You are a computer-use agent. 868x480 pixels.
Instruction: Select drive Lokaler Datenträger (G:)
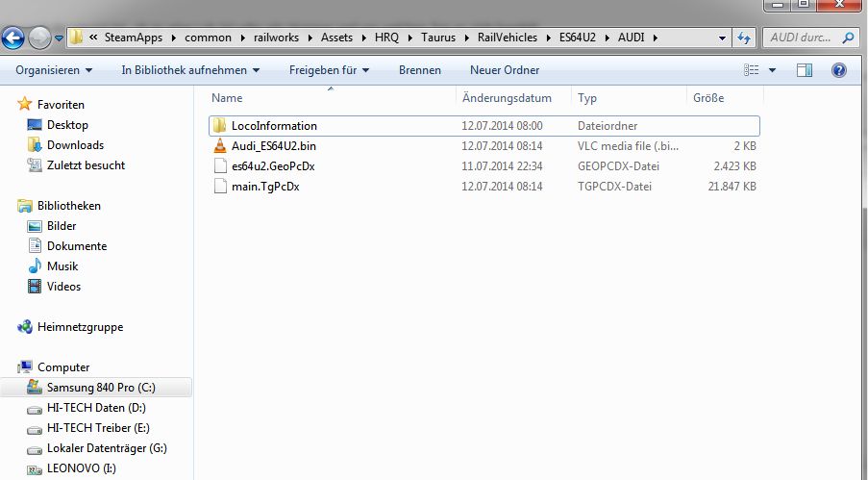[107, 448]
